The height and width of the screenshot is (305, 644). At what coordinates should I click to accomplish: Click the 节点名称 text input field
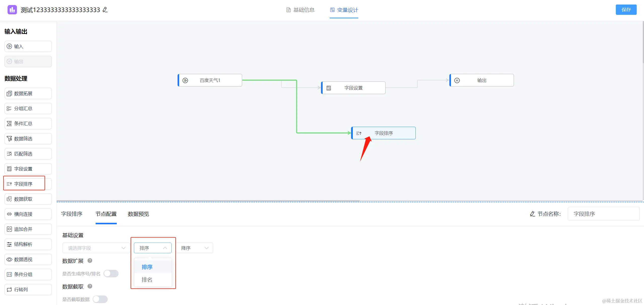click(x=603, y=214)
